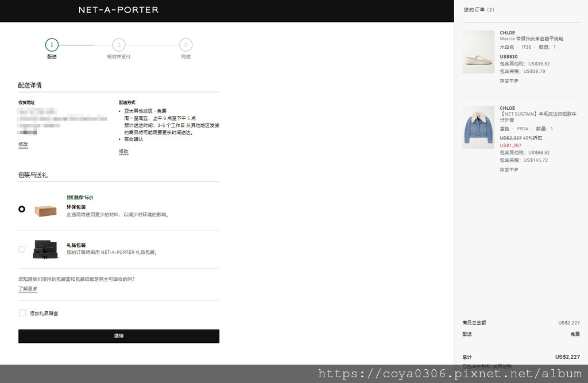Screen dimensions: 588x383
Task: Click the 商品总金额 US$2,227 amount
Action: pos(569,323)
